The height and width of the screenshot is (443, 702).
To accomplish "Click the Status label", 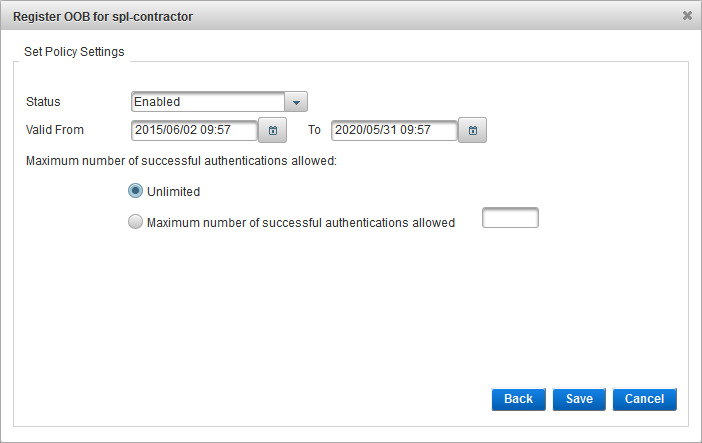I will click(44, 101).
